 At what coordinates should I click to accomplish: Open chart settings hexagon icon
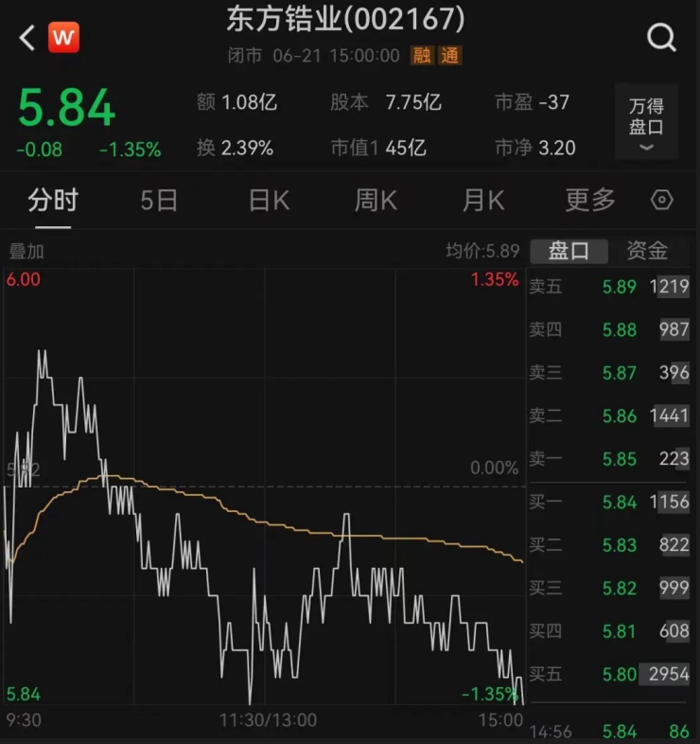tap(662, 201)
